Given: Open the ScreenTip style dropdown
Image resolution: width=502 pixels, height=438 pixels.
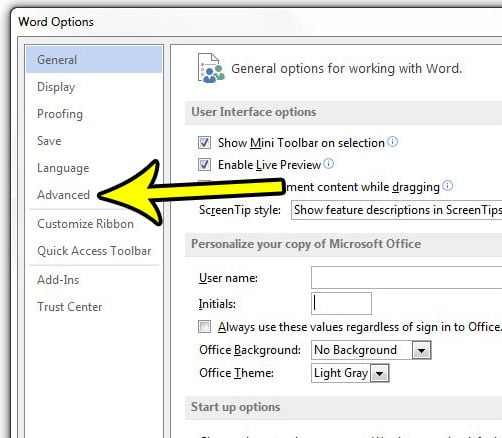Looking at the screenshot, I should 396,210.
